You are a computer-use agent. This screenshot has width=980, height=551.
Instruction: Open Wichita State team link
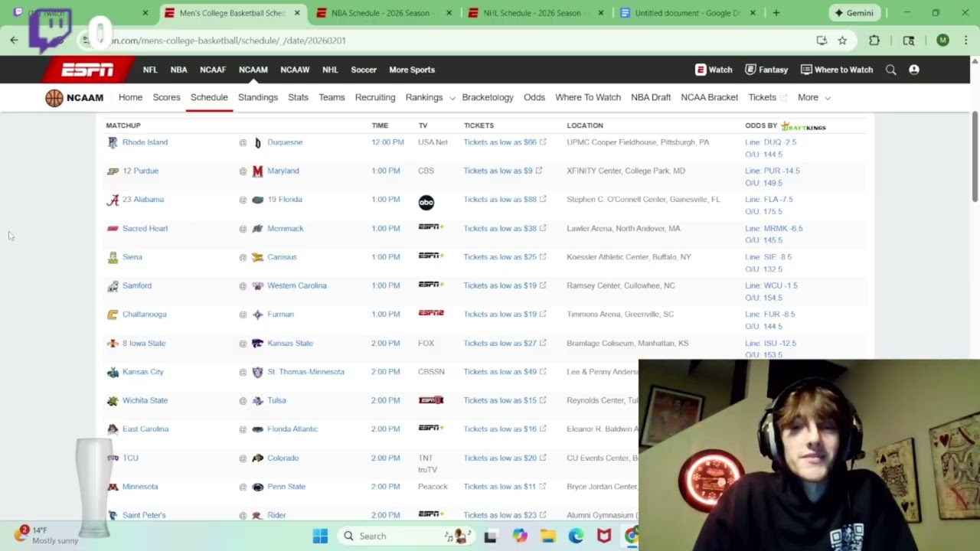145,401
